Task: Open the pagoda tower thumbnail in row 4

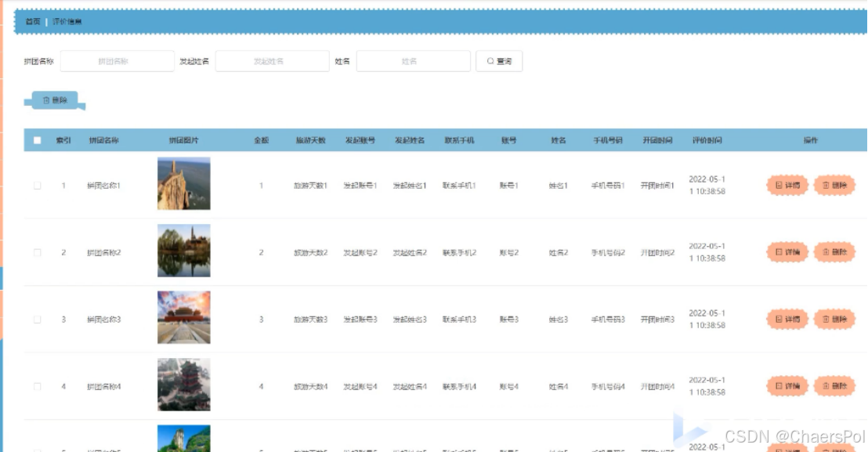Action: tap(184, 384)
